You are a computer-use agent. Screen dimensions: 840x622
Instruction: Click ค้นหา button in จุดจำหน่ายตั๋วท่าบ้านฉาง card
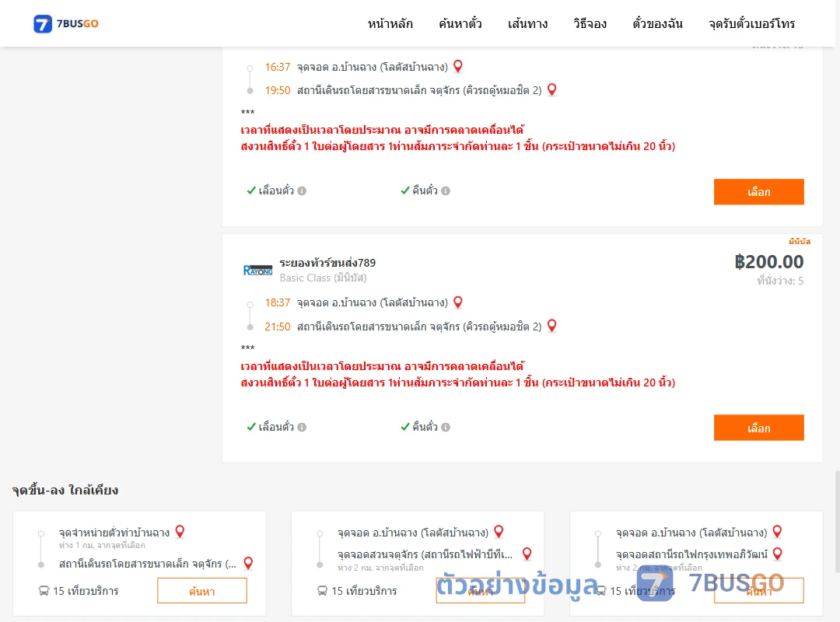(202, 591)
